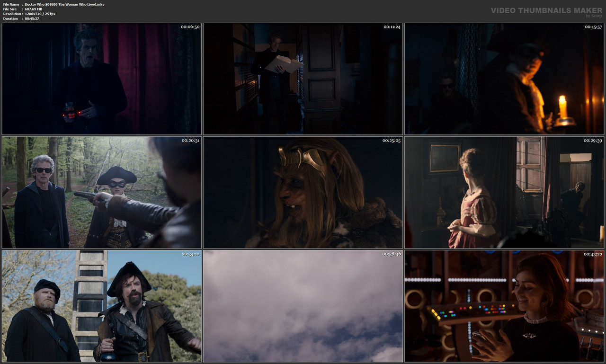Open the forest scene thumbnail at 00:20:31
The image size is (606, 364).
tap(102, 193)
